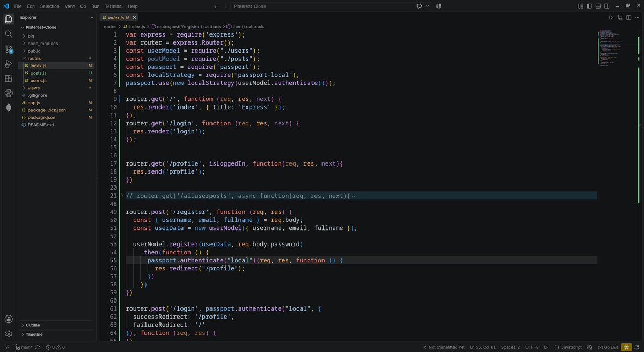Expand the public folder
644x352 pixels.
tap(56, 51)
